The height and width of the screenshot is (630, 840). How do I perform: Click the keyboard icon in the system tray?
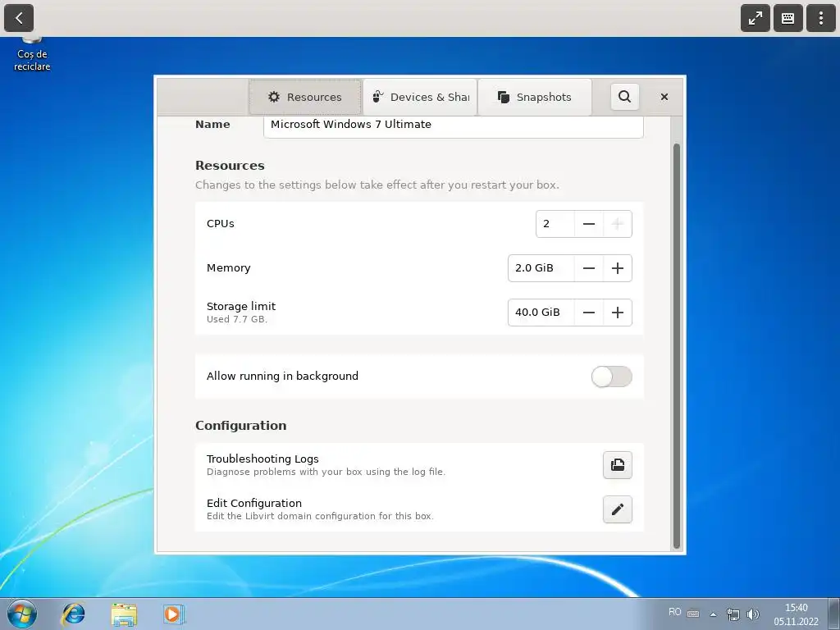(x=693, y=614)
